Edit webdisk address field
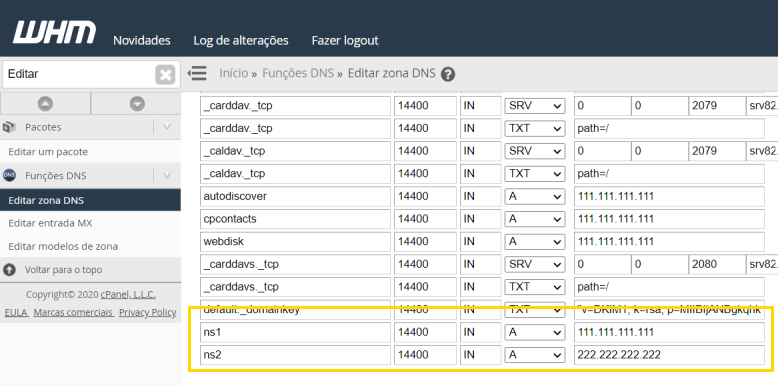This screenshot has height=386, width=778. pos(669,242)
